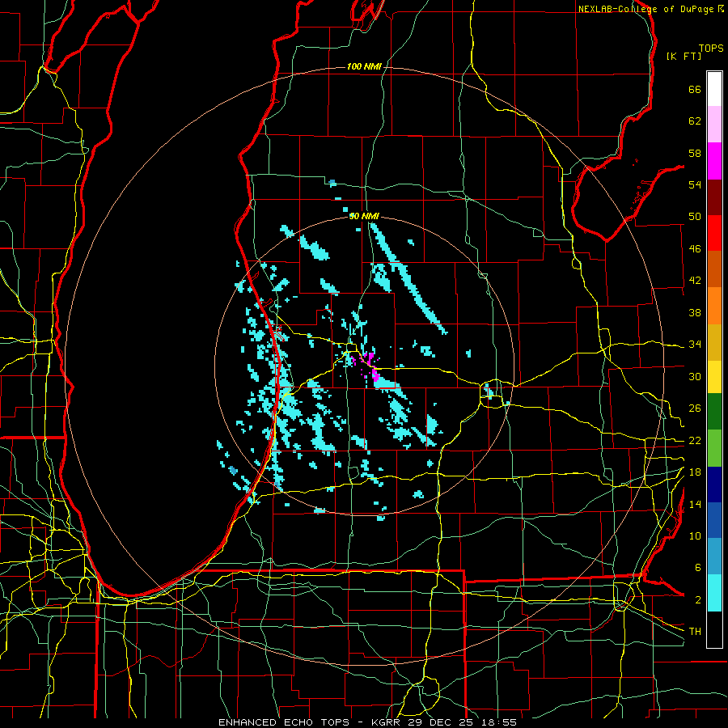
Task: Click the bright red 50 kft swatch
Action: coord(714,233)
